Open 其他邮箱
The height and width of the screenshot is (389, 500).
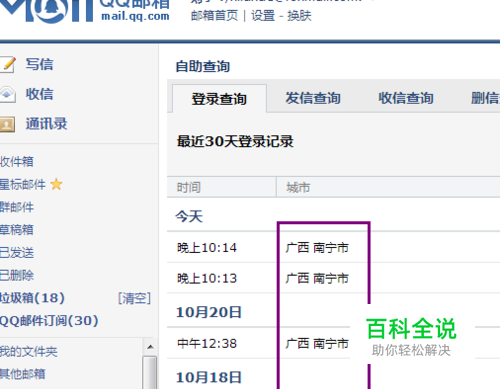[x=23, y=374]
